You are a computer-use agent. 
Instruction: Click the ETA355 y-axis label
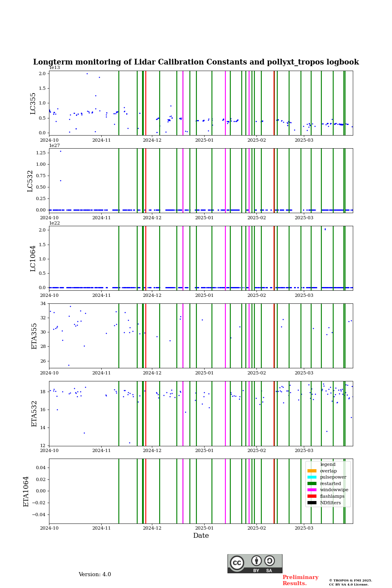click(x=34, y=336)
